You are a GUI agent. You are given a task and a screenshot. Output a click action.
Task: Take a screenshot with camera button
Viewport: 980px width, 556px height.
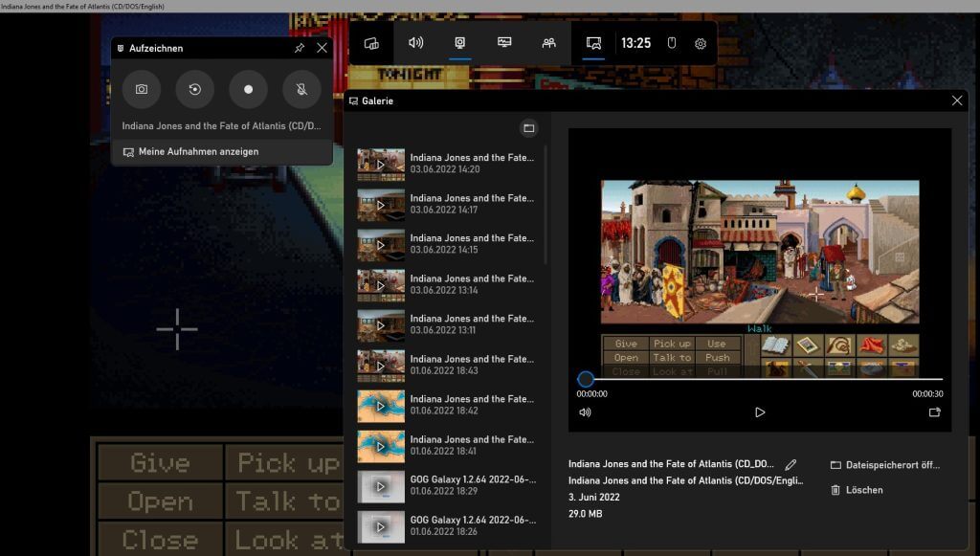coord(142,89)
